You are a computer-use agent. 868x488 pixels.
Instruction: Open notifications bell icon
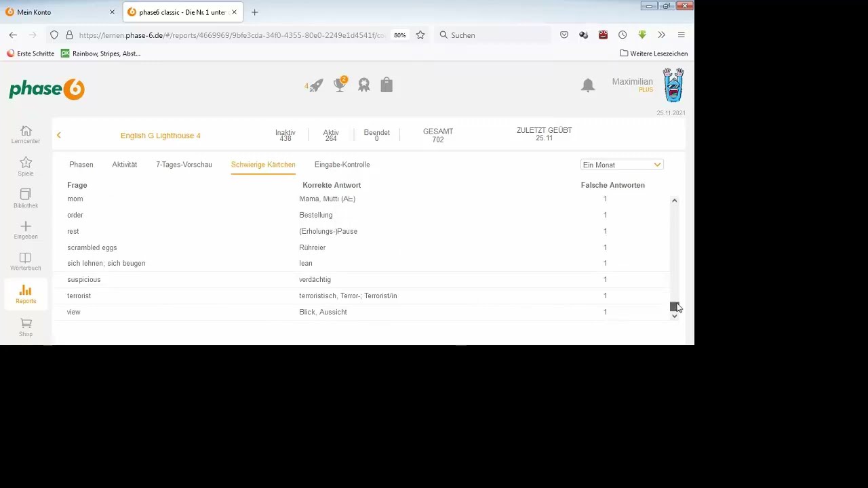588,85
